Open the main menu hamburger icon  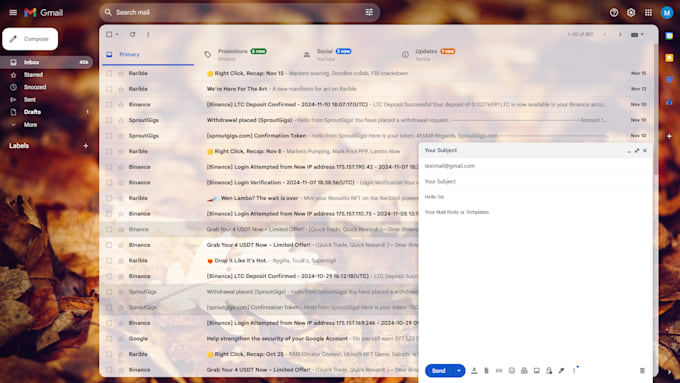point(13,12)
